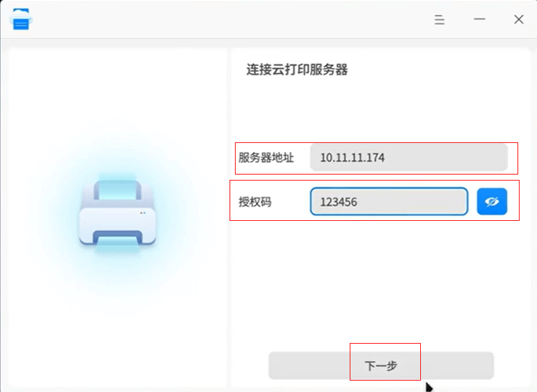Minimize the cloud print window
Image resolution: width=537 pixels, height=392 pixels.
(479, 19)
